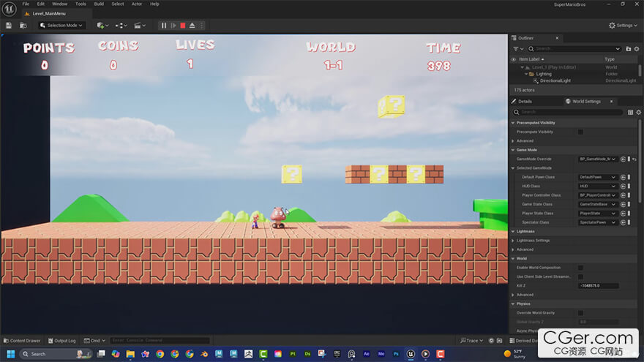Open the GameMode Override dropdown
The height and width of the screenshot is (362, 644).
tap(598, 159)
